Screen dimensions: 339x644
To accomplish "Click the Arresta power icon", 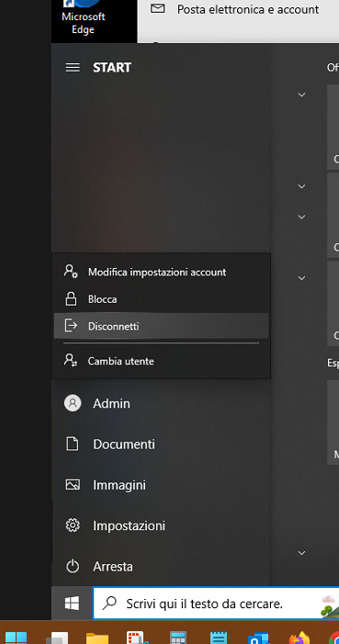I will tap(73, 567).
